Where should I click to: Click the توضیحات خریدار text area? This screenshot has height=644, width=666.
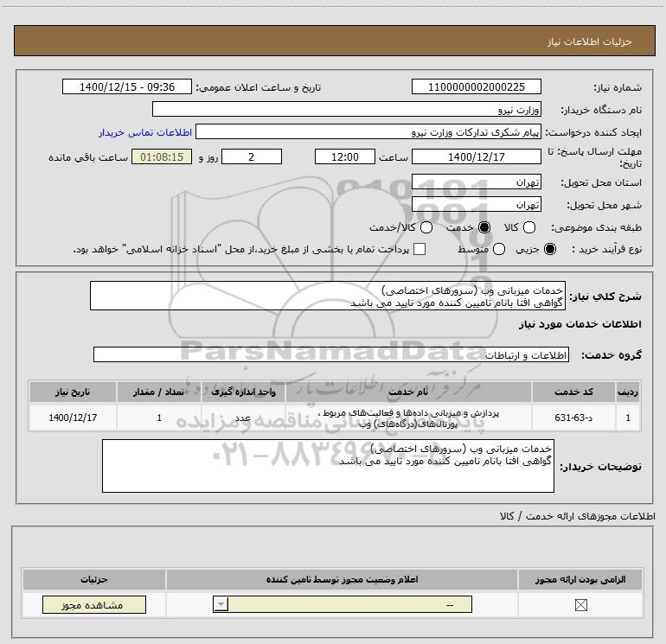(328, 466)
